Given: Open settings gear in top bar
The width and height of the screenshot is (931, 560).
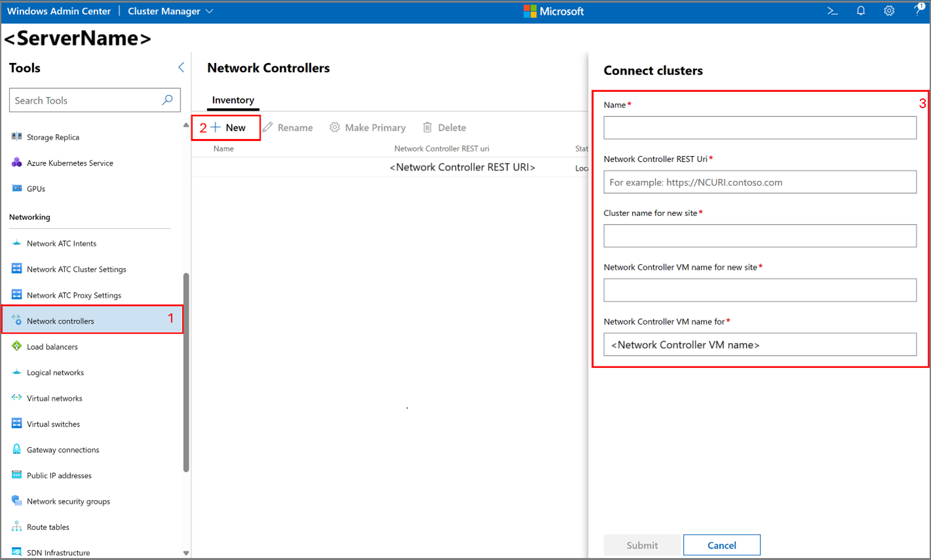Looking at the screenshot, I should (x=889, y=11).
